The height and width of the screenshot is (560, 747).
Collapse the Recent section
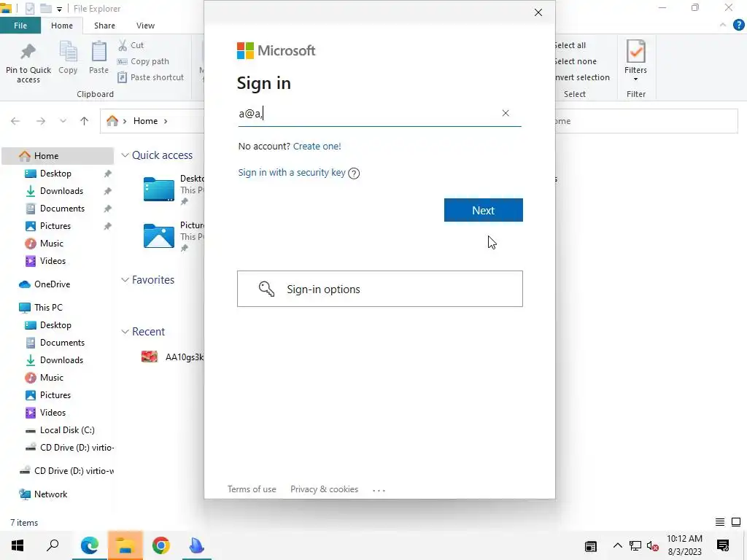click(x=125, y=332)
